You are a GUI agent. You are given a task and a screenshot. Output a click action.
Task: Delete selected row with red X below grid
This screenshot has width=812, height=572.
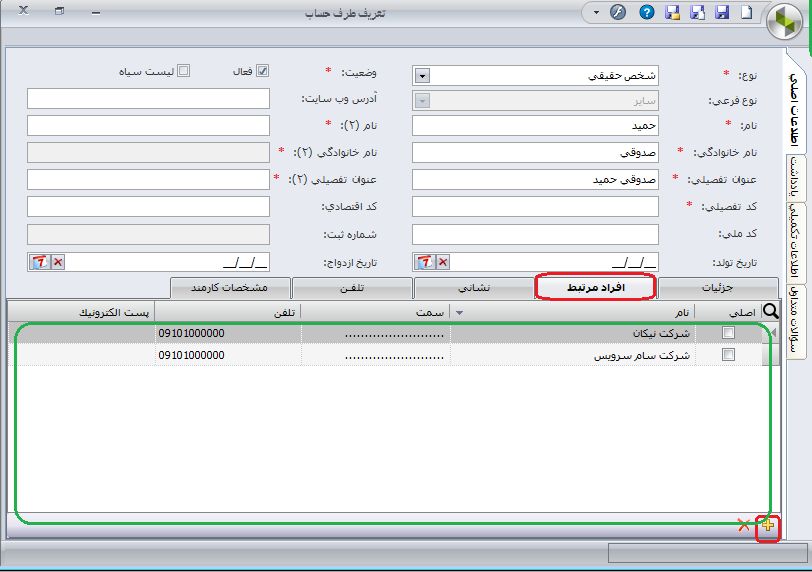(x=744, y=525)
